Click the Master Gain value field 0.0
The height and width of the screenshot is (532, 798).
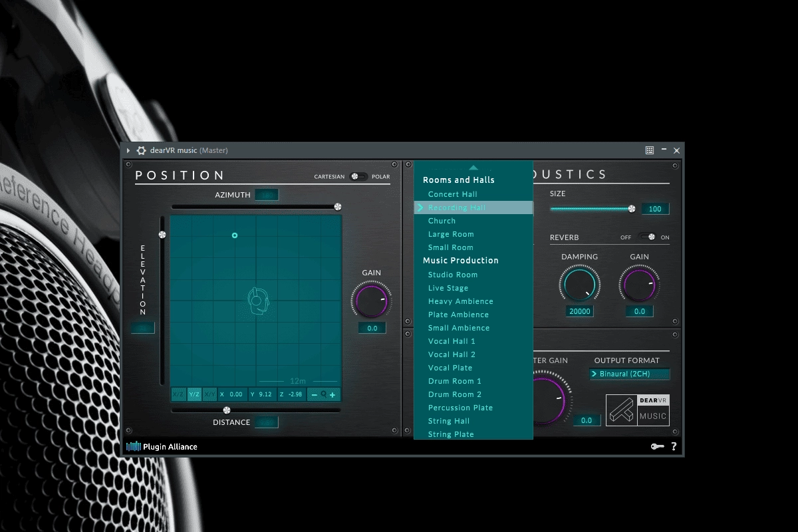(x=587, y=420)
